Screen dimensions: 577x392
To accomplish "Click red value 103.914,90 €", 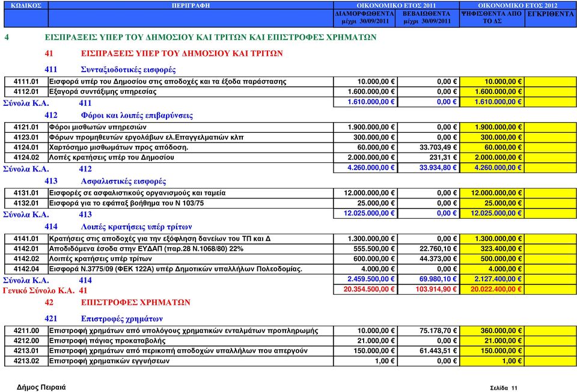I will pos(429,289).
